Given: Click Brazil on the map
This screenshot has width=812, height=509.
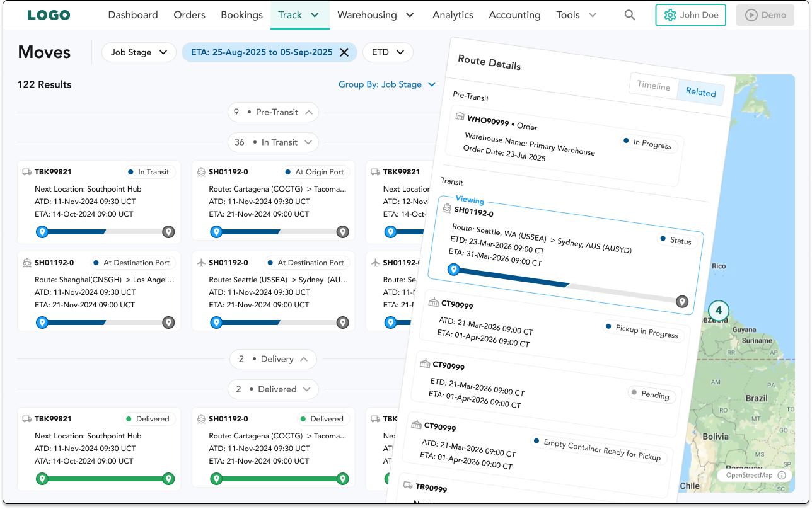Looking at the screenshot, I should [756, 398].
